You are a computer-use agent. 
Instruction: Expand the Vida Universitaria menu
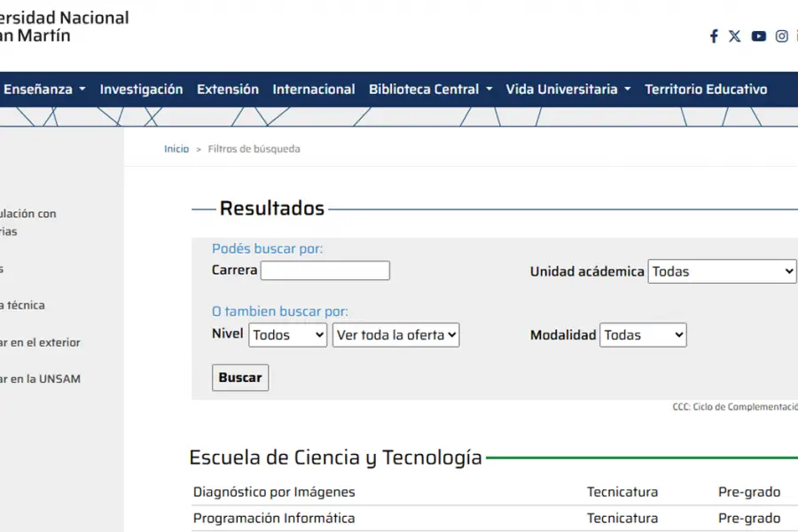[x=561, y=89]
